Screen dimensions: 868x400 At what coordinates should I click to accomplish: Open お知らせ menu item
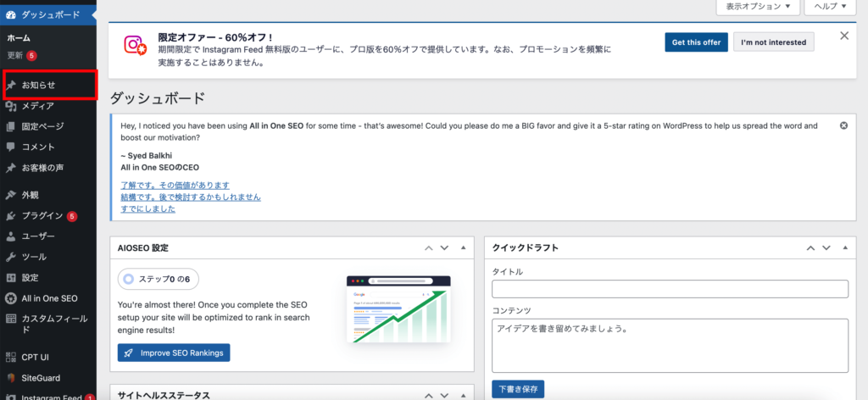point(48,86)
